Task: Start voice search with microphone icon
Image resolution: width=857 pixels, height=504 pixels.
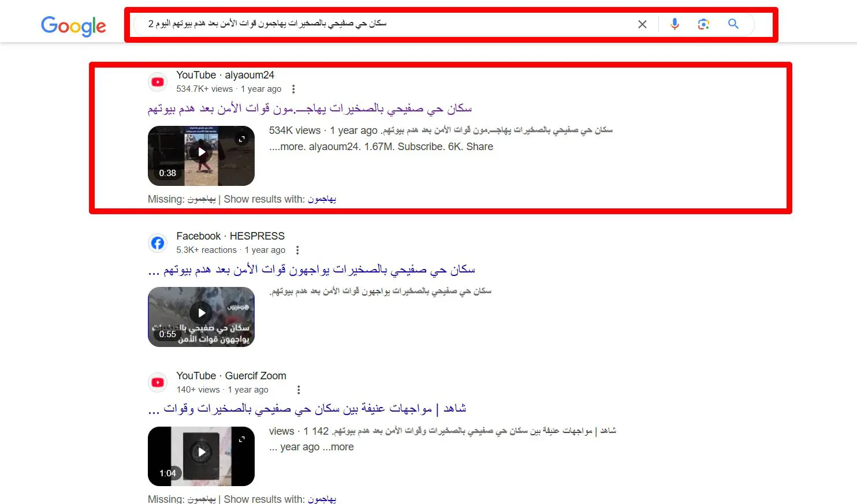Action: [x=675, y=24]
